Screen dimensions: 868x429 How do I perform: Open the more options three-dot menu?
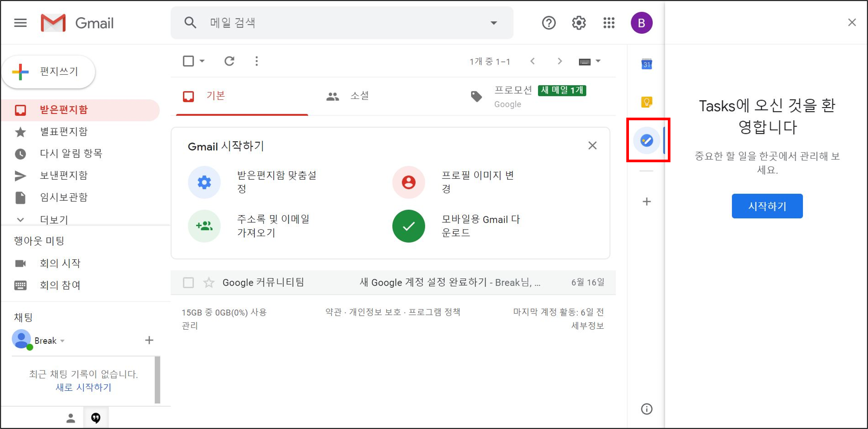coord(257,61)
